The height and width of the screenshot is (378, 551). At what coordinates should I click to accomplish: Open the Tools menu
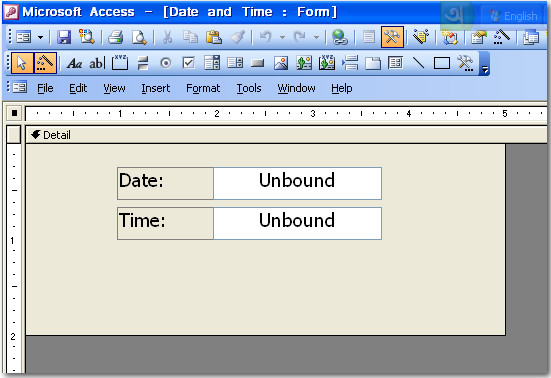(249, 88)
